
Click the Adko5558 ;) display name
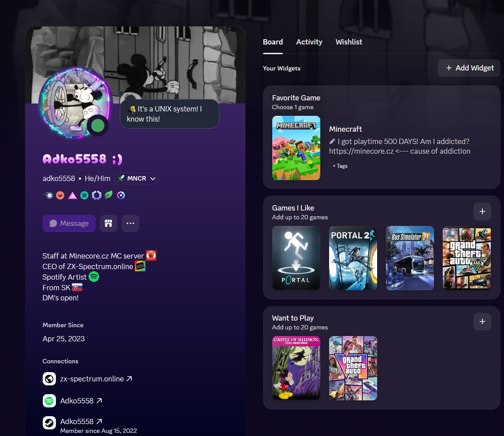click(x=83, y=159)
